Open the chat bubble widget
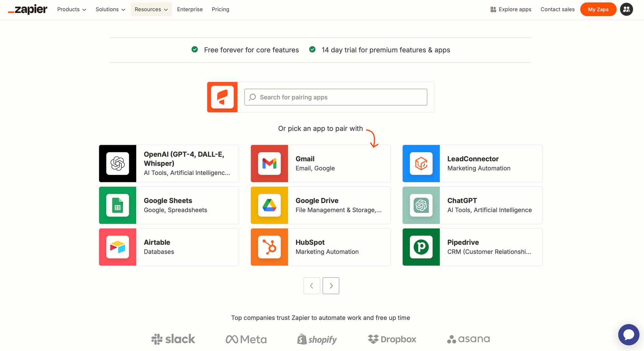 pos(628,334)
